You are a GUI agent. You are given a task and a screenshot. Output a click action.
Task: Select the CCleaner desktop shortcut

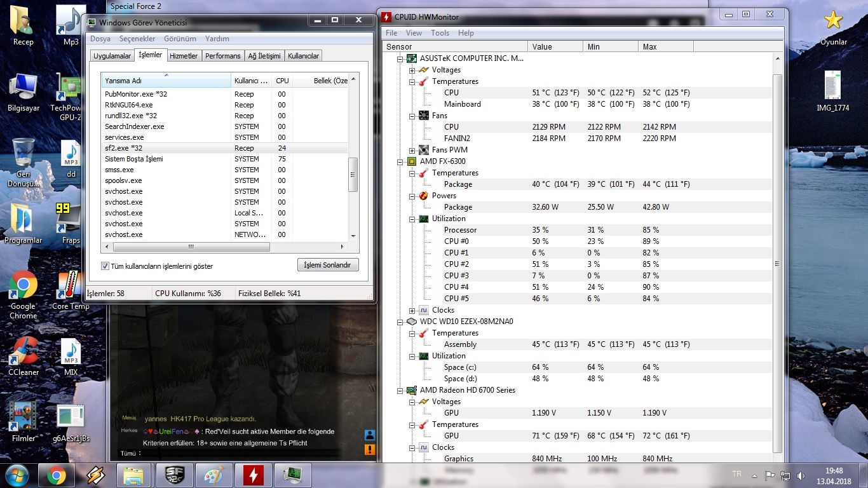coord(24,357)
